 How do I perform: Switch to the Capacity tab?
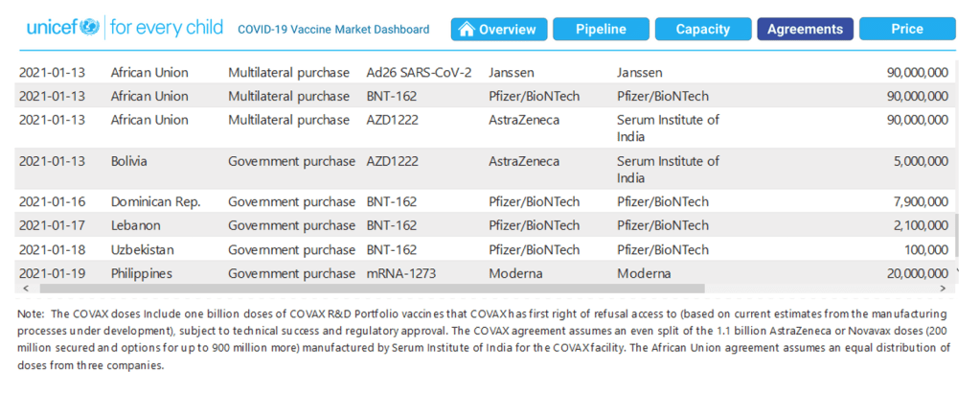tap(702, 29)
